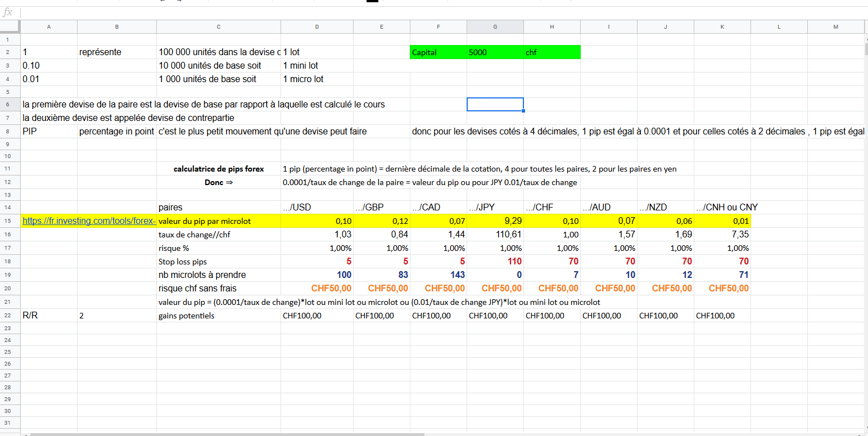Select column K header

722,26
